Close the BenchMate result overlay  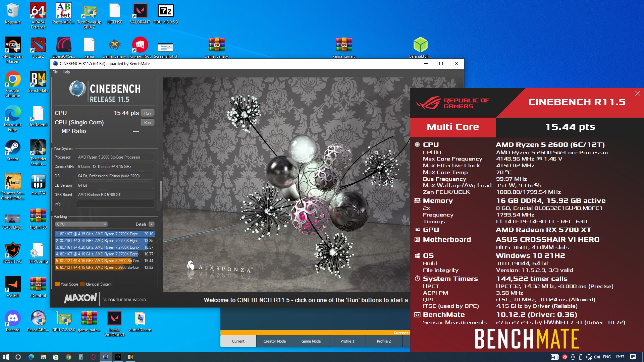[x=637, y=94]
